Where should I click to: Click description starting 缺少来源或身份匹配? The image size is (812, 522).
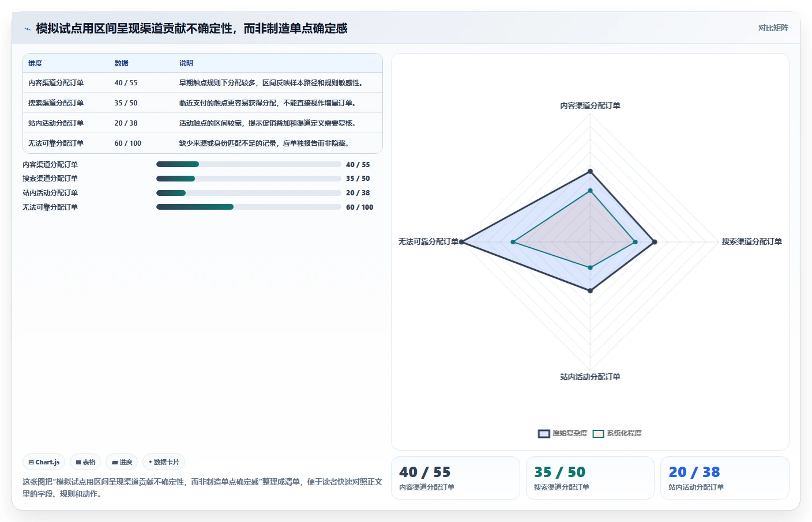click(265, 143)
